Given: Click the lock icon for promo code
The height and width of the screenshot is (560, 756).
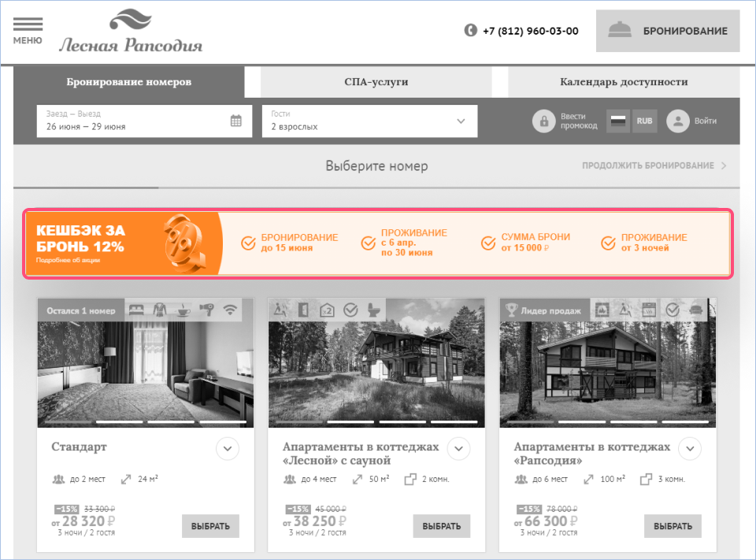Looking at the screenshot, I should (x=544, y=121).
